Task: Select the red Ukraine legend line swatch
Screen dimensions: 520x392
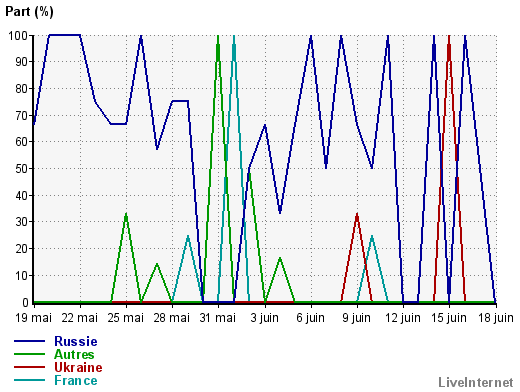Action: 29,367
